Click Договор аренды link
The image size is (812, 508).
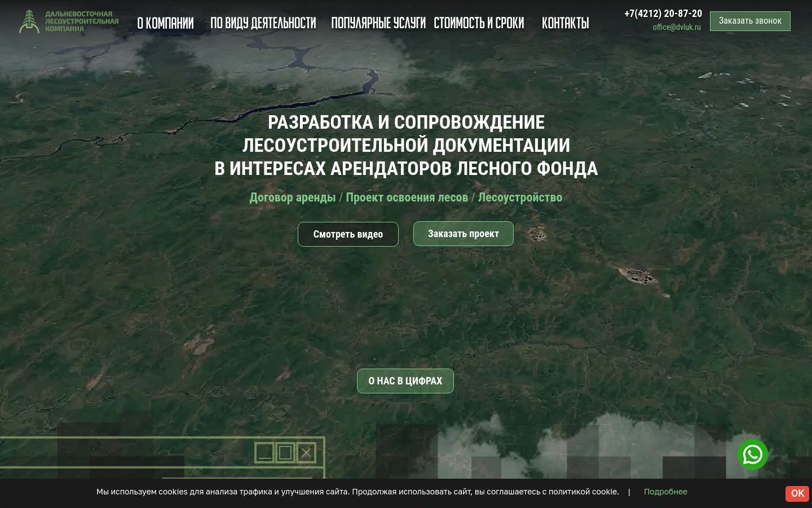pyautogui.click(x=293, y=198)
